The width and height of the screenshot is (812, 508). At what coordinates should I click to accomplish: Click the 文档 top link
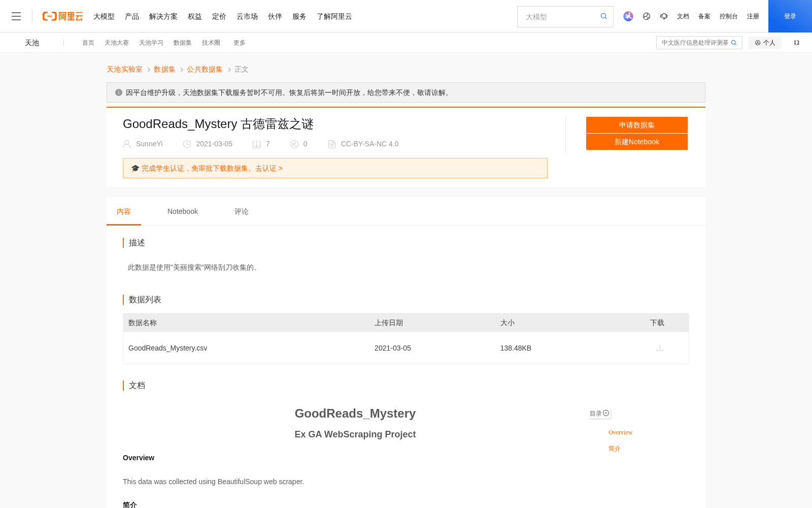pos(683,16)
